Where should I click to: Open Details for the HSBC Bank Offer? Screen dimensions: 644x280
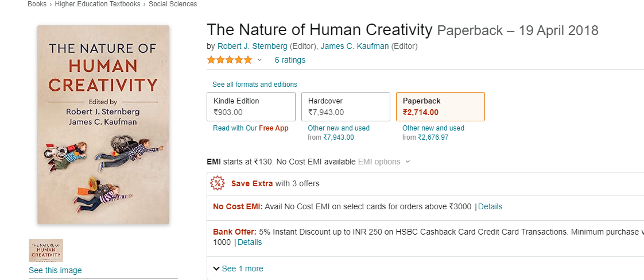(x=250, y=242)
